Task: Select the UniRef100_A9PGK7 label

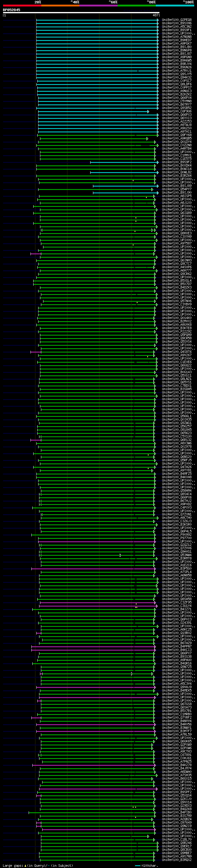Action: pos(177,43)
